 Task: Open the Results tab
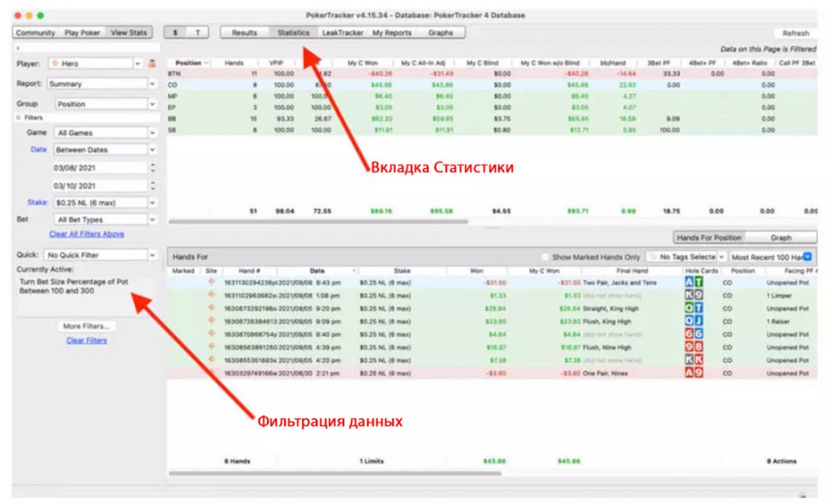pos(244,32)
